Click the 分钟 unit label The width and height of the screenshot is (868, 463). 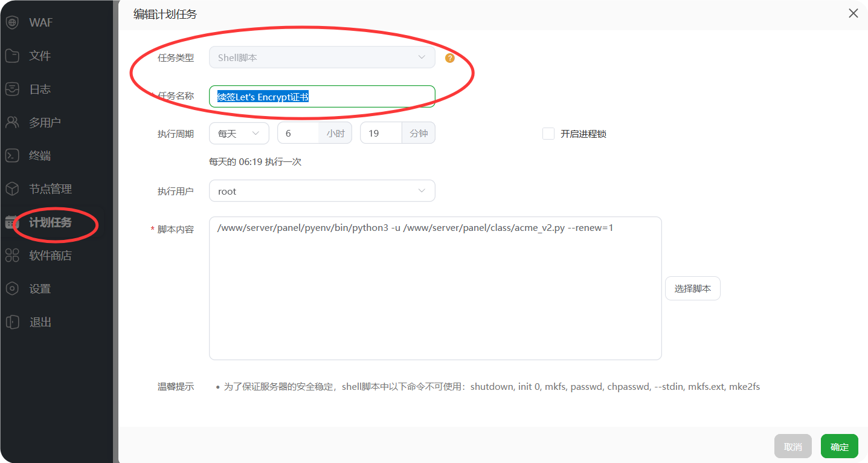[x=419, y=133]
